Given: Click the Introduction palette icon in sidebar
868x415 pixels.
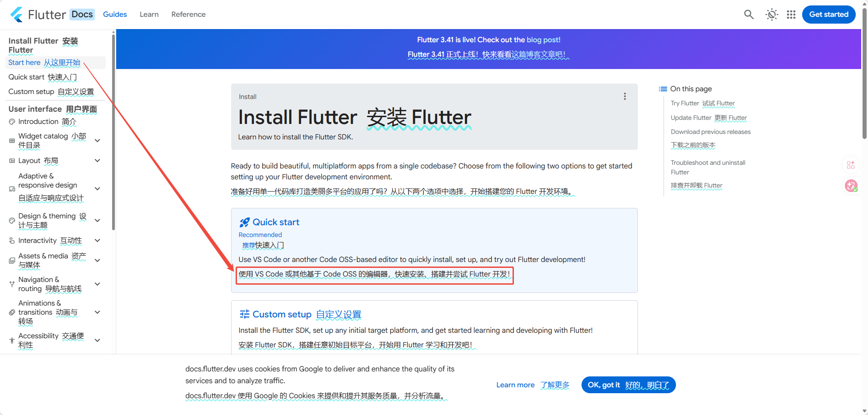Looking at the screenshot, I should point(12,122).
